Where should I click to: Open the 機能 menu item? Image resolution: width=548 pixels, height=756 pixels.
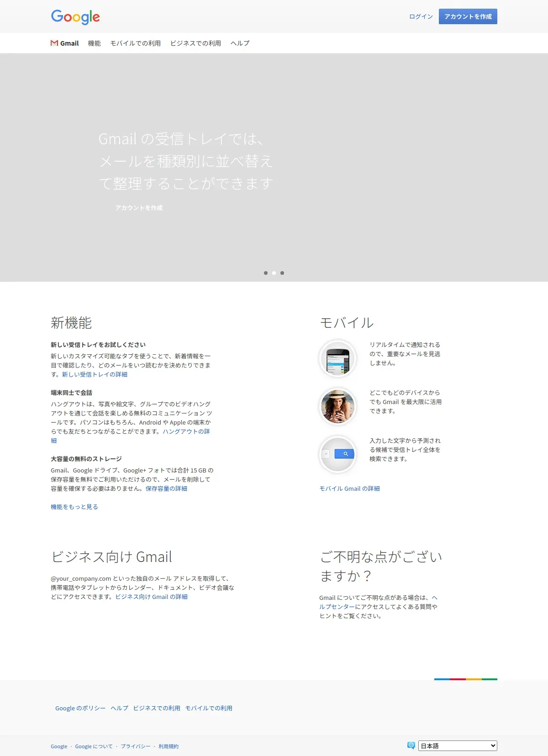(95, 43)
